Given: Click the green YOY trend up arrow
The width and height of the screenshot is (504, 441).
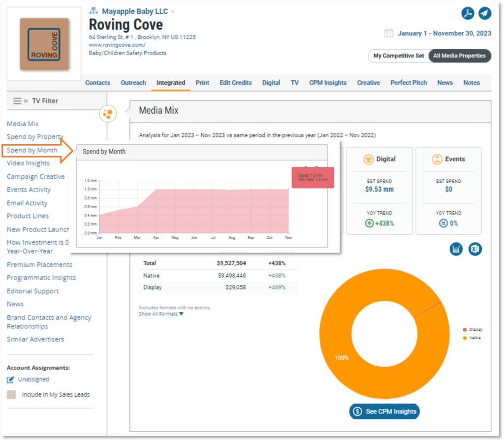Looking at the screenshot, I should pos(369,223).
